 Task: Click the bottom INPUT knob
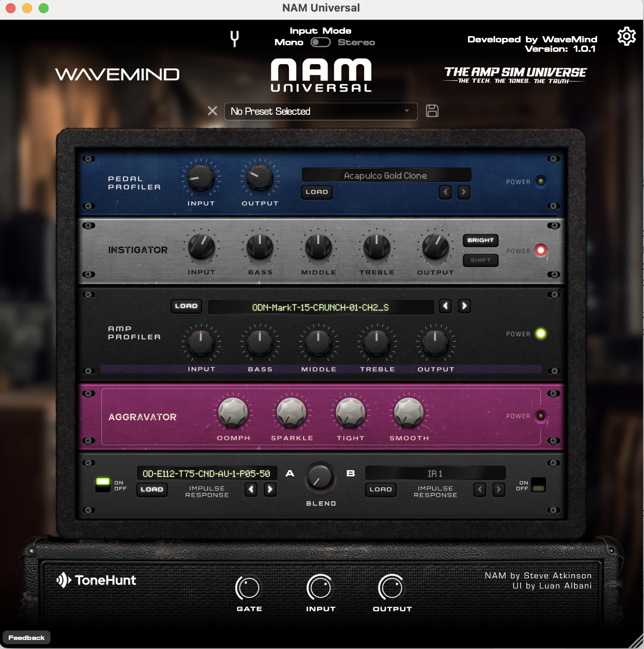pyautogui.click(x=320, y=587)
